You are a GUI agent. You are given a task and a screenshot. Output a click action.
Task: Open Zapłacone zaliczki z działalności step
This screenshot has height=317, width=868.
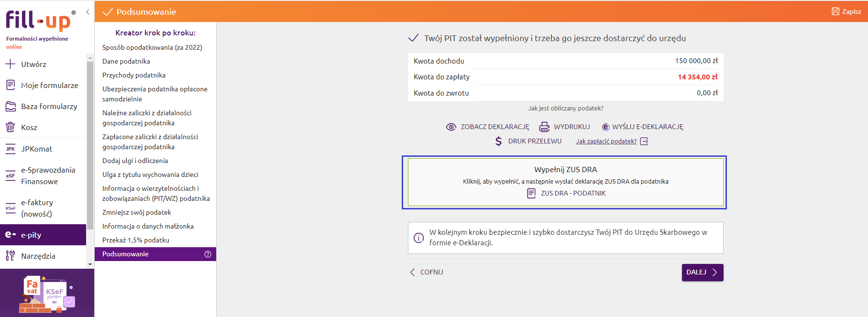(150, 142)
